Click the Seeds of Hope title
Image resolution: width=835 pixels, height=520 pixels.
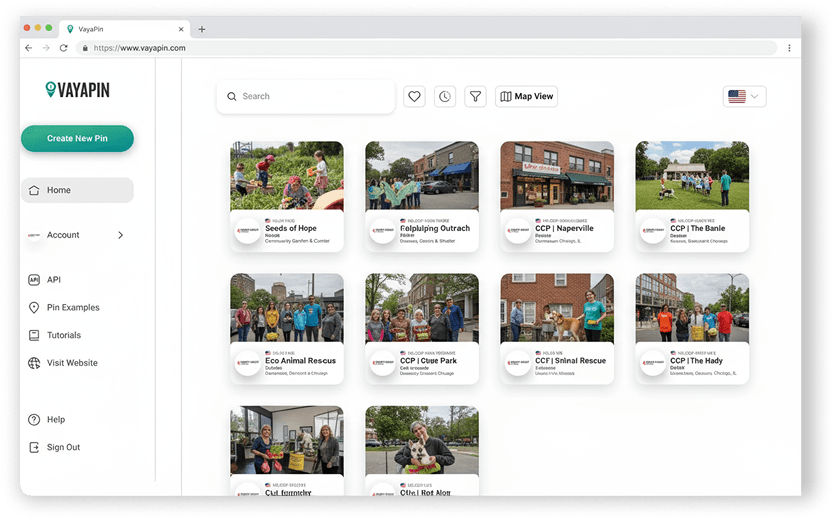pos(291,228)
